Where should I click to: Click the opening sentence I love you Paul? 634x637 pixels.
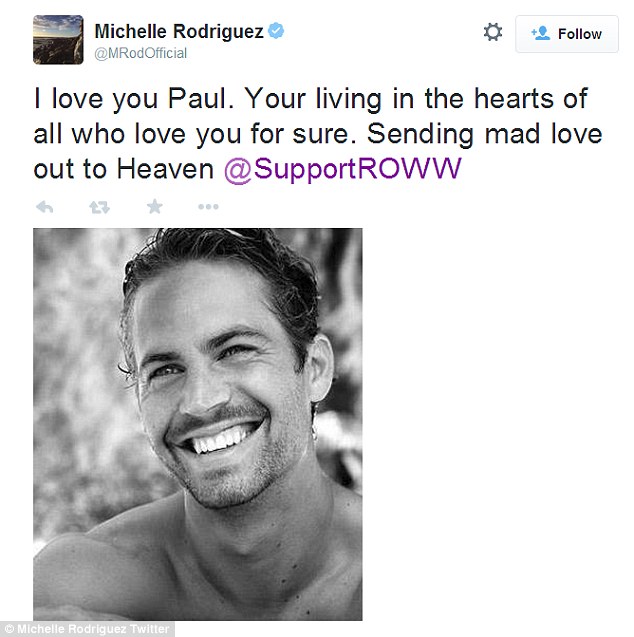pos(134,100)
